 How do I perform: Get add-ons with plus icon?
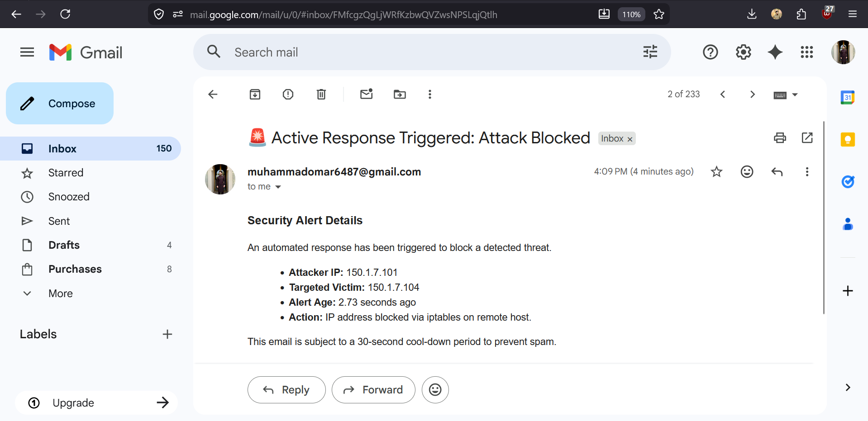[848, 291]
